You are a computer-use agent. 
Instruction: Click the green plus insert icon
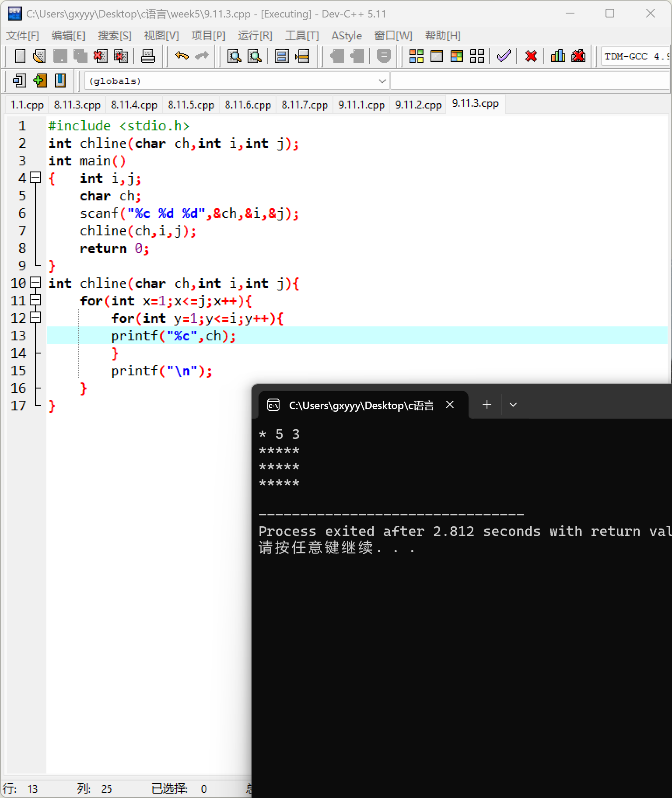[x=40, y=80]
